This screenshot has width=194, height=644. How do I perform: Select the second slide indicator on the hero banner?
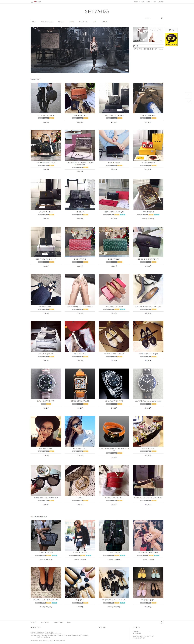[127, 70]
